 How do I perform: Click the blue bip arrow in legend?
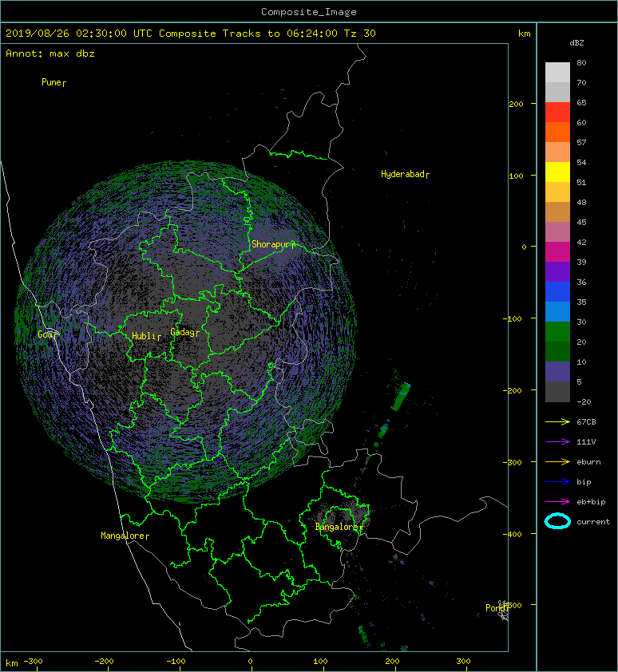[x=557, y=482]
